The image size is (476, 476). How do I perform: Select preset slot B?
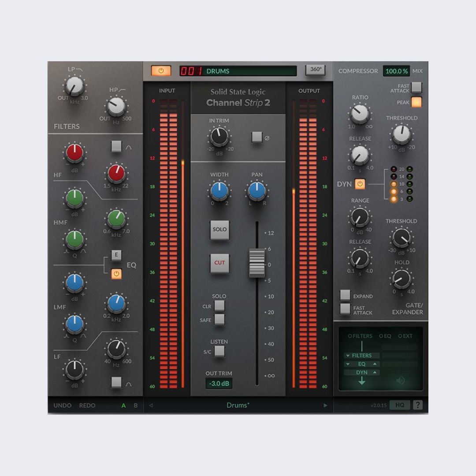[x=136, y=405]
